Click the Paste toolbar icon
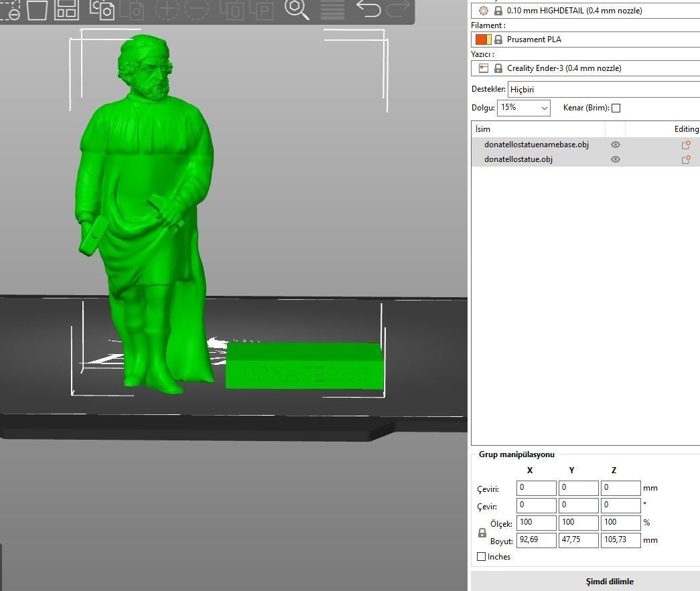 pos(133,10)
